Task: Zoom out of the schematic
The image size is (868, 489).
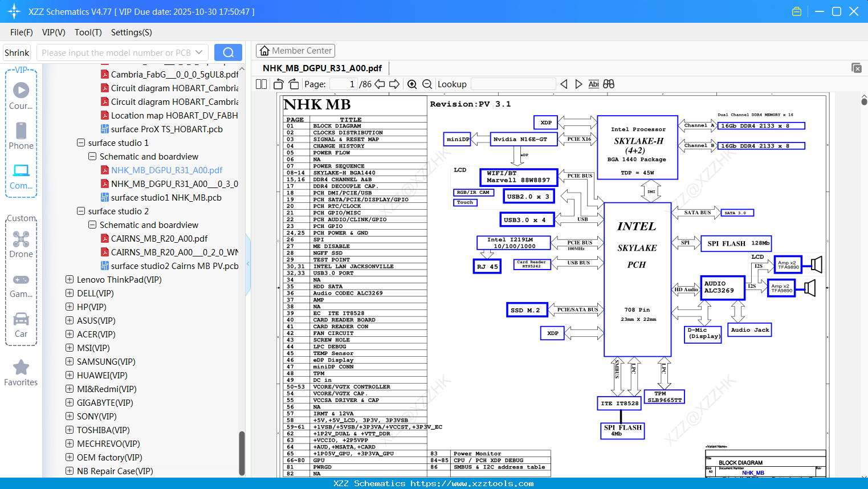Action: click(x=427, y=84)
